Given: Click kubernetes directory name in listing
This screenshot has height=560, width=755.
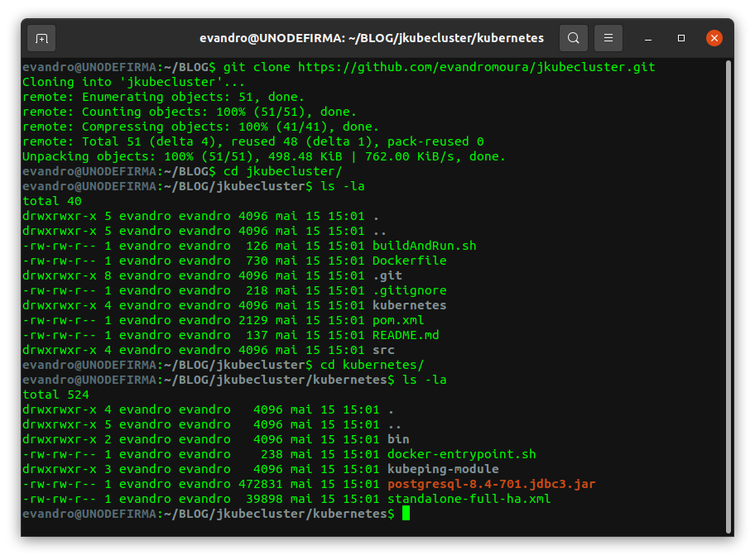Looking at the screenshot, I should [x=409, y=305].
